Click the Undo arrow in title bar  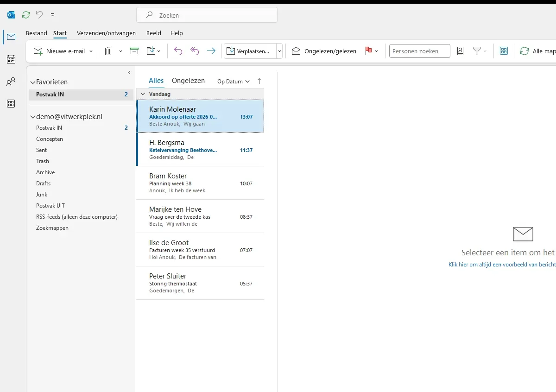coord(39,15)
